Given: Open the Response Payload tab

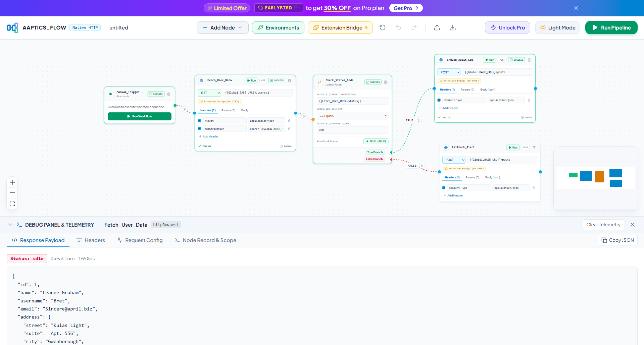Looking at the screenshot, I should (x=38, y=240).
